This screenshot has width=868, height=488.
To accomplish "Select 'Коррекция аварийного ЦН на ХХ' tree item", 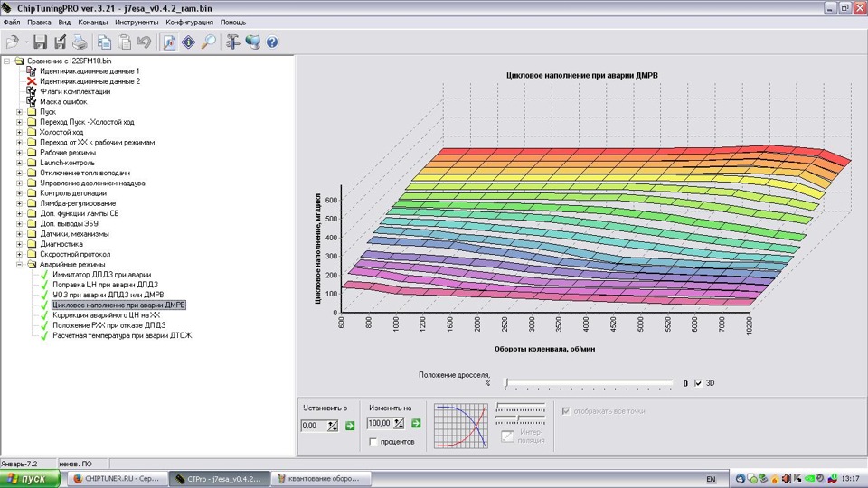I will tap(106, 315).
